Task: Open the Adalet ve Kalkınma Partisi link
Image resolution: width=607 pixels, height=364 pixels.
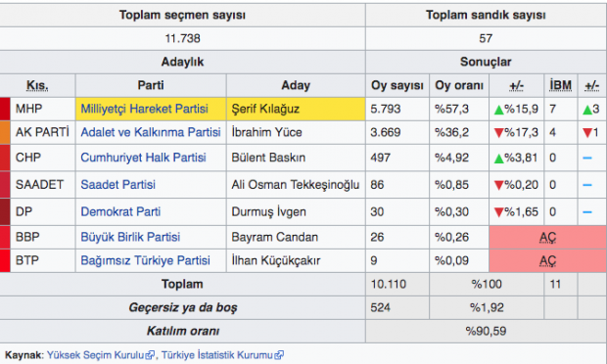Action: [x=151, y=132]
